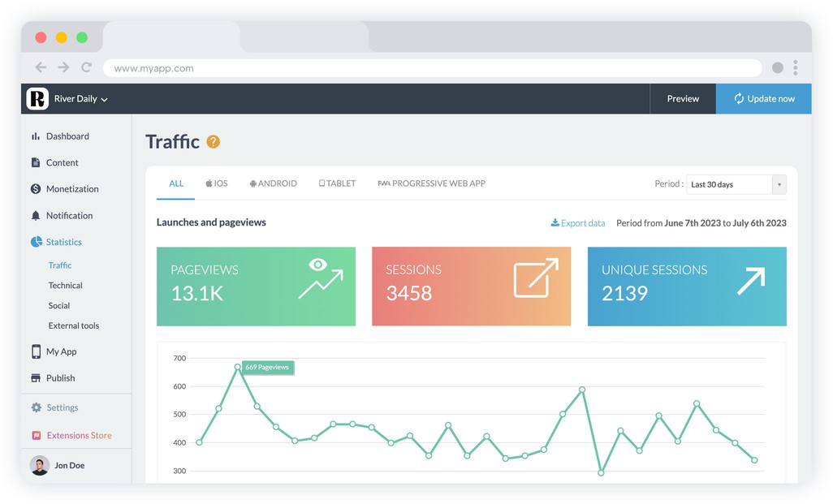The width and height of the screenshot is (833, 504).
Task: Go to Content section
Action: click(x=63, y=162)
